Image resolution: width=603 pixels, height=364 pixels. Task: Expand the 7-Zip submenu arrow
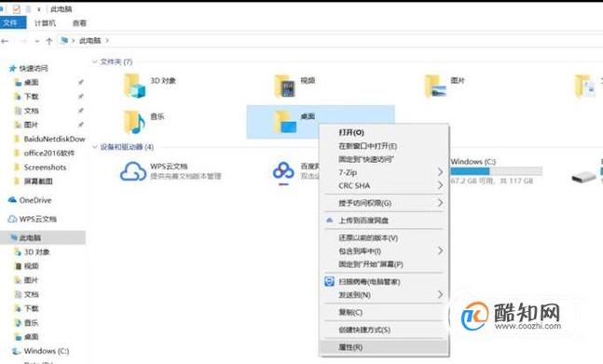[440, 172]
